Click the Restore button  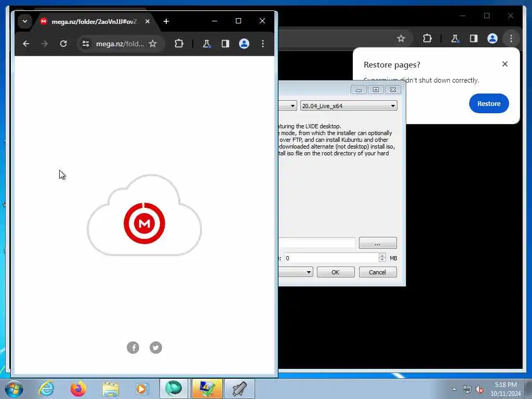tap(489, 103)
